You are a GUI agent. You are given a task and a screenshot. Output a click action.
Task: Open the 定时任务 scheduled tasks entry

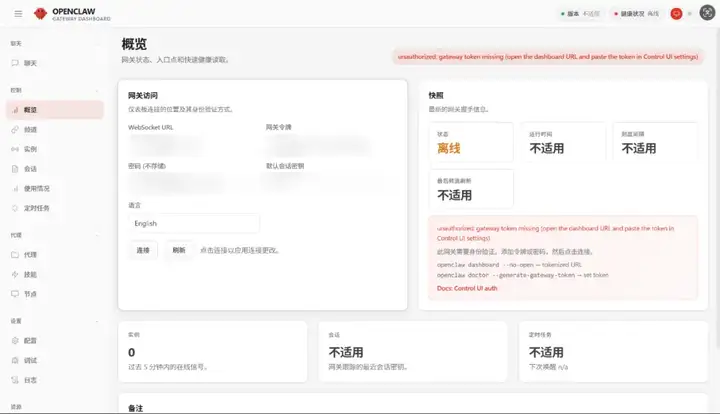pyautogui.click(x=55, y=208)
